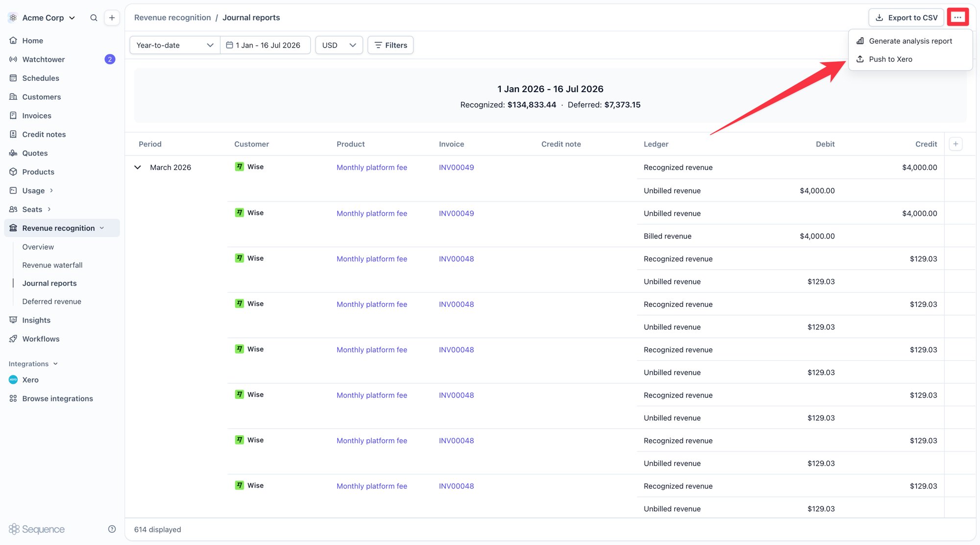Click the add column plus icon
This screenshot has width=980, height=545.
[x=955, y=144]
